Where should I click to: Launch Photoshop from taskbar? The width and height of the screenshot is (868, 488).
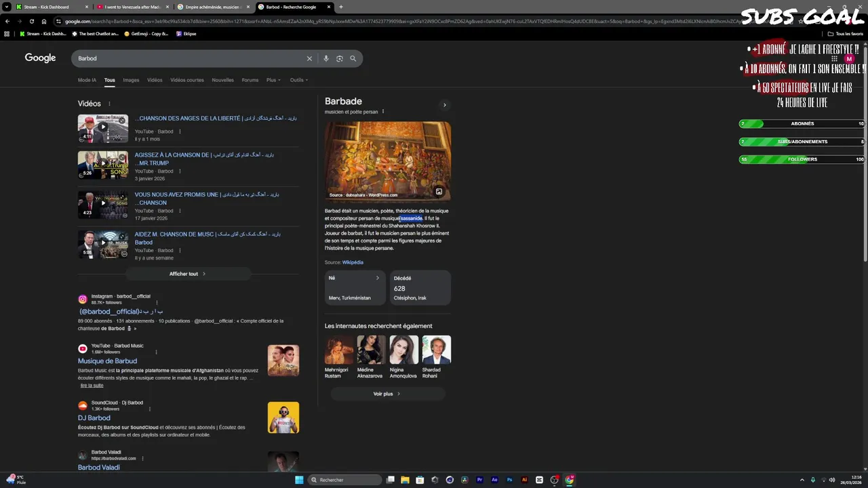[509, 480]
